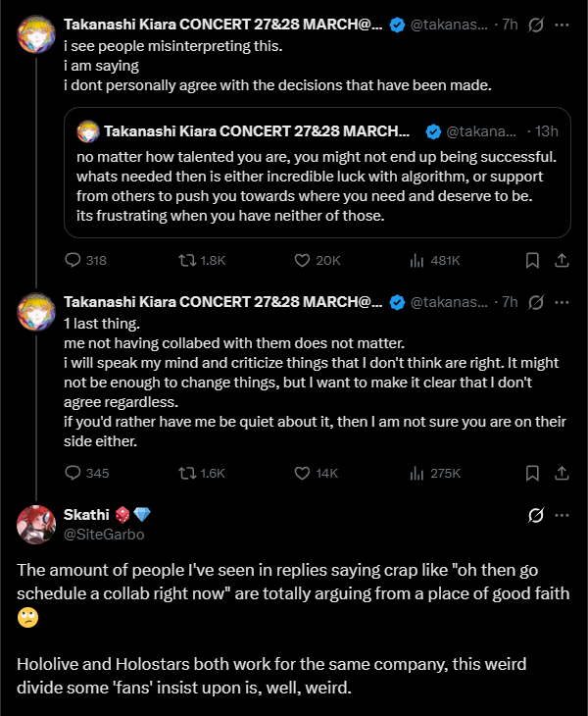Click Grok icon on Skathi's tweet
Viewport: 588px width, 716px height.
point(535,515)
